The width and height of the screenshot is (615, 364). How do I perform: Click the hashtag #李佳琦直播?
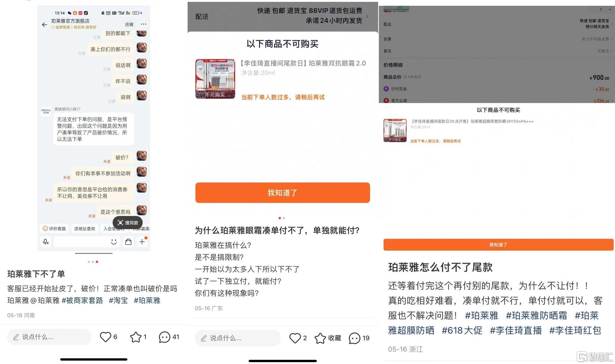(516, 330)
